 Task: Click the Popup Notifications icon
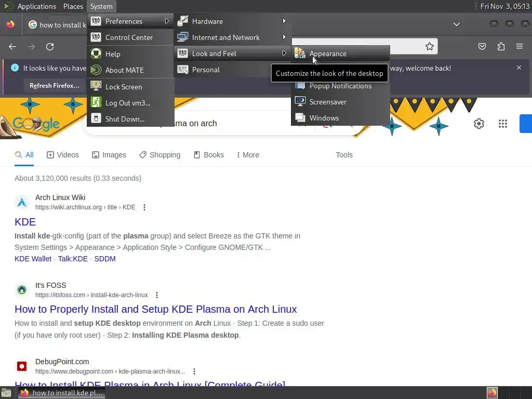click(x=300, y=86)
